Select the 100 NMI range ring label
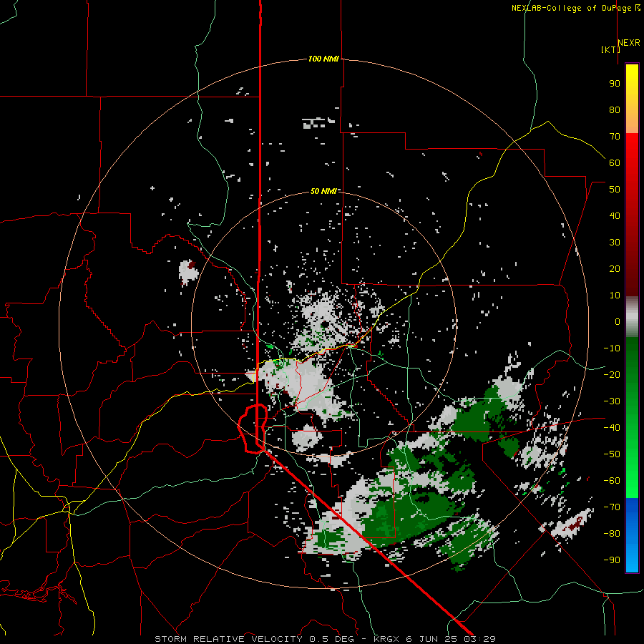The height and width of the screenshot is (644, 644). (323, 59)
